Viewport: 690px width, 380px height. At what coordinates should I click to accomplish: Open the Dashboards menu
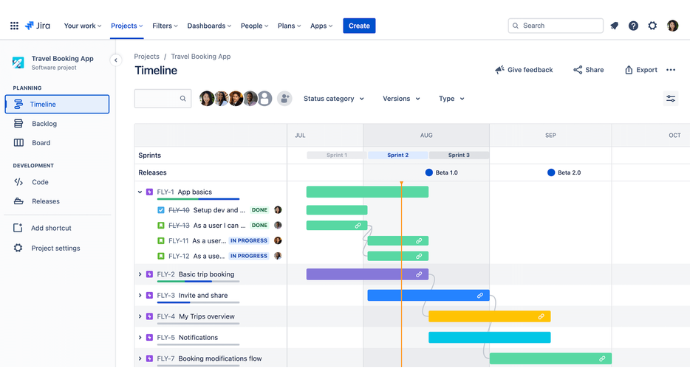click(209, 26)
